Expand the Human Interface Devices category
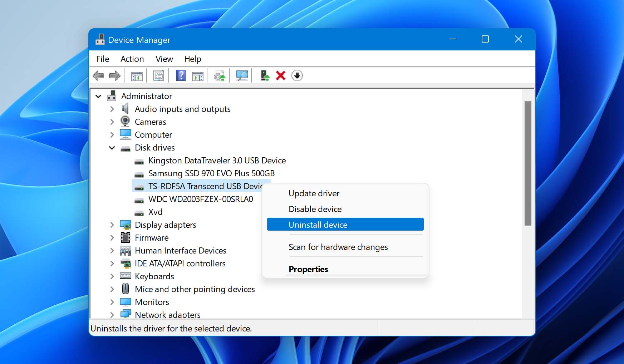 coord(112,251)
